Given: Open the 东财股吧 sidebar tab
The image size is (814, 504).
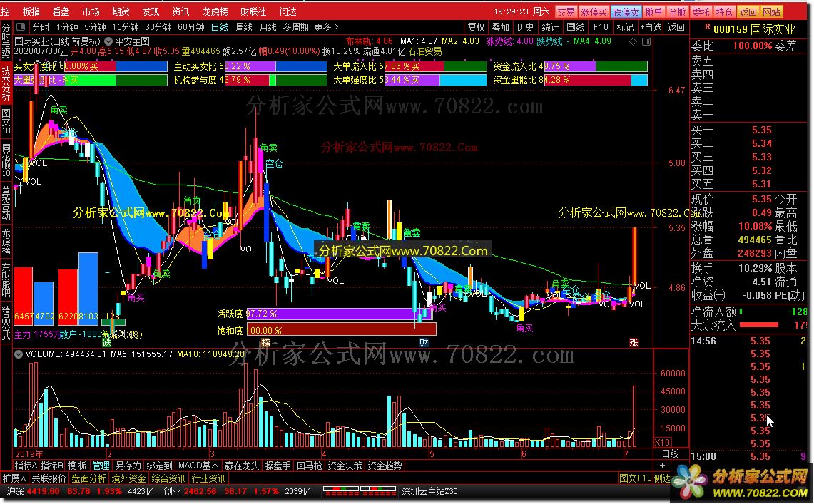Looking at the screenshot, I should [x=6, y=280].
